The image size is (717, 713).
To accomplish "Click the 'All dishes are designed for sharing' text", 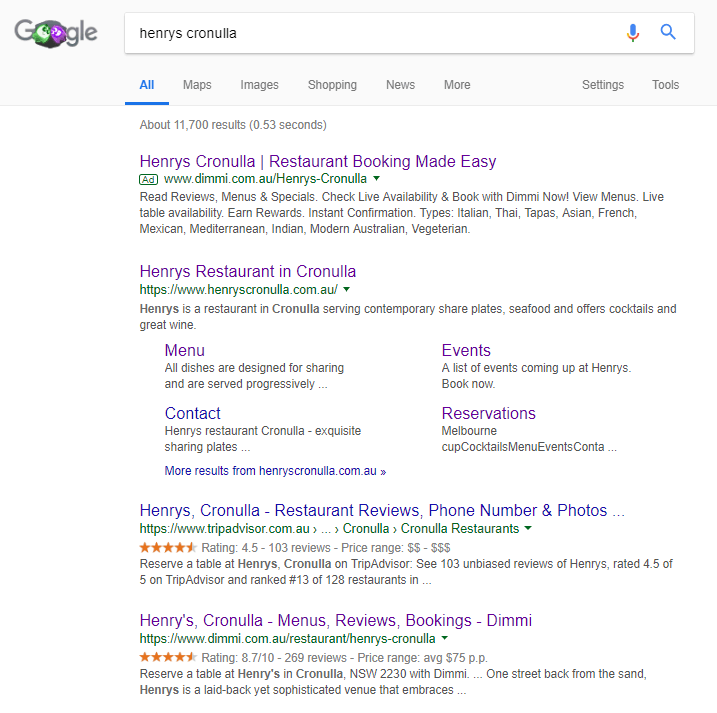I will [254, 376].
